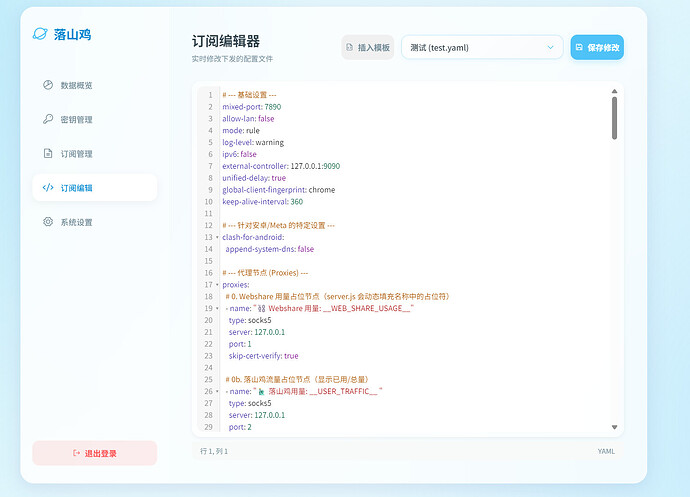Select the 订阅编辑 sidebar item
The image size is (690, 497).
95,188
